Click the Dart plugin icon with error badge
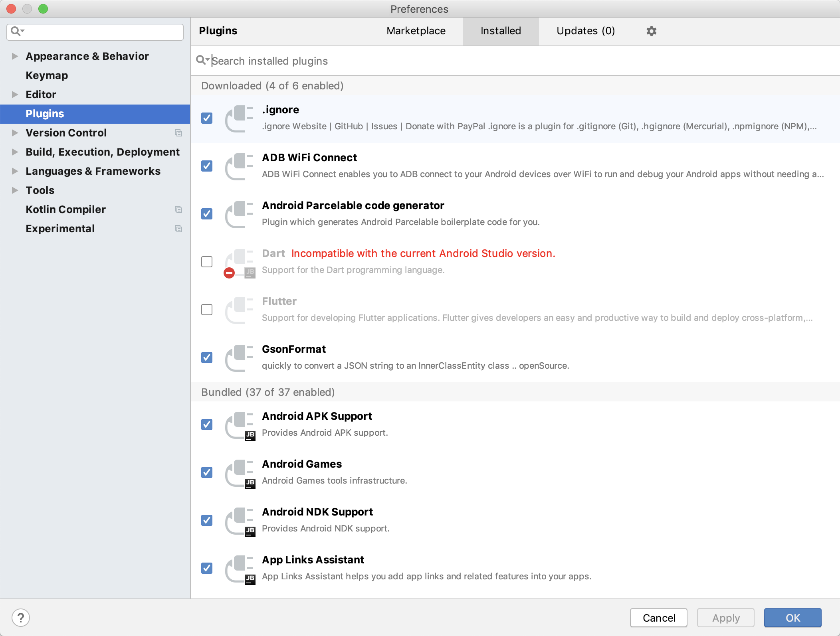 point(239,262)
